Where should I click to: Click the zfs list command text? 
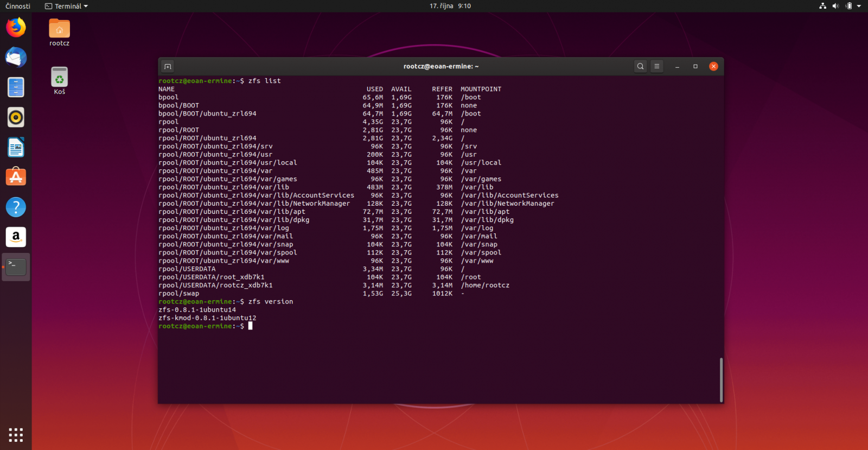coord(265,81)
